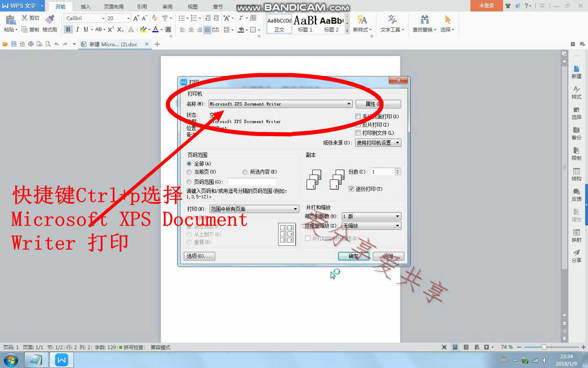Click Close (关闭) in print dialog

388,256
